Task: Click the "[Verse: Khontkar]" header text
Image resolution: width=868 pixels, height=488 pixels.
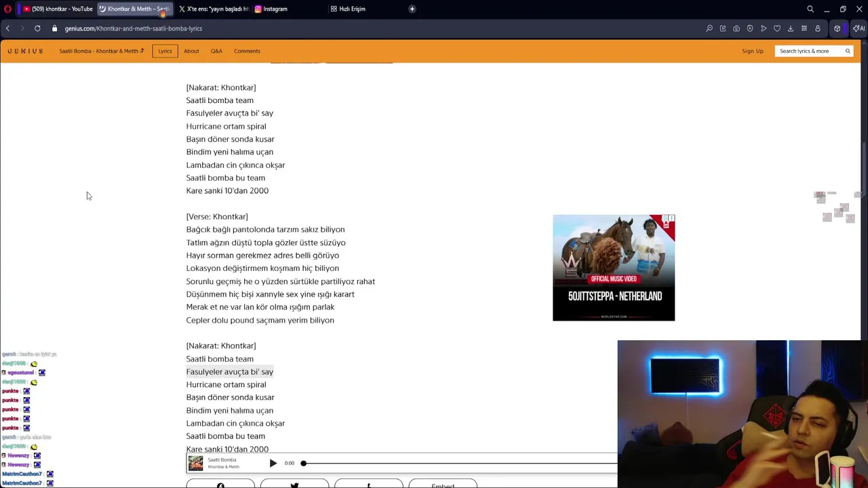Action: [x=217, y=216]
